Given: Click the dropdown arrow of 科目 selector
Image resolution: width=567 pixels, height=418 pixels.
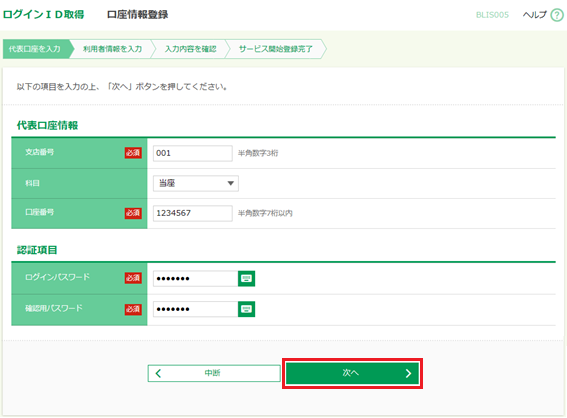Looking at the screenshot, I should pyautogui.click(x=230, y=183).
